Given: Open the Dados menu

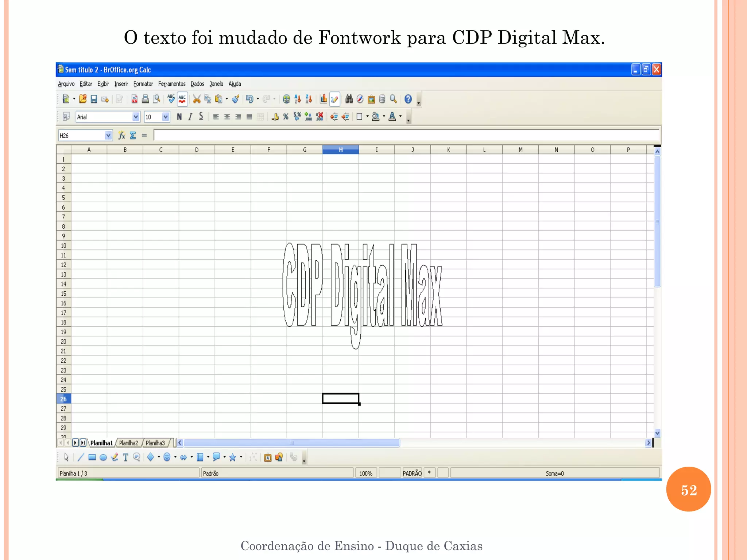Looking at the screenshot, I should (x=197, y=84).
